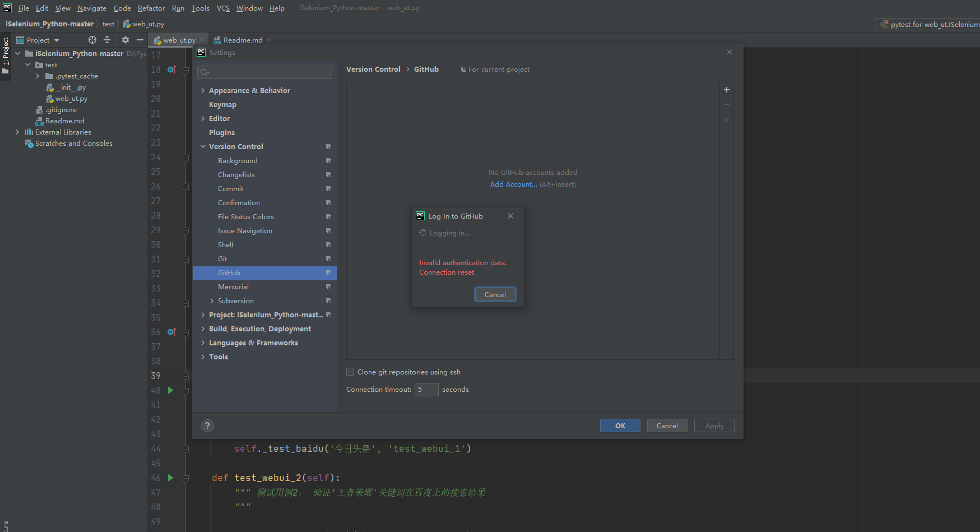
Task: Close the Readme.md editor tab
Action: tap(269, 40)
